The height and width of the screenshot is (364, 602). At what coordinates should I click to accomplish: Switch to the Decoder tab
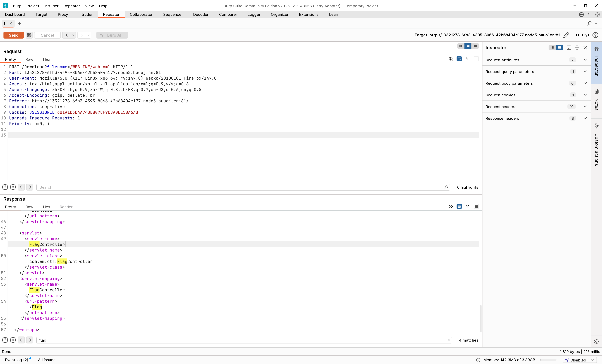click(x=201, y=14)
